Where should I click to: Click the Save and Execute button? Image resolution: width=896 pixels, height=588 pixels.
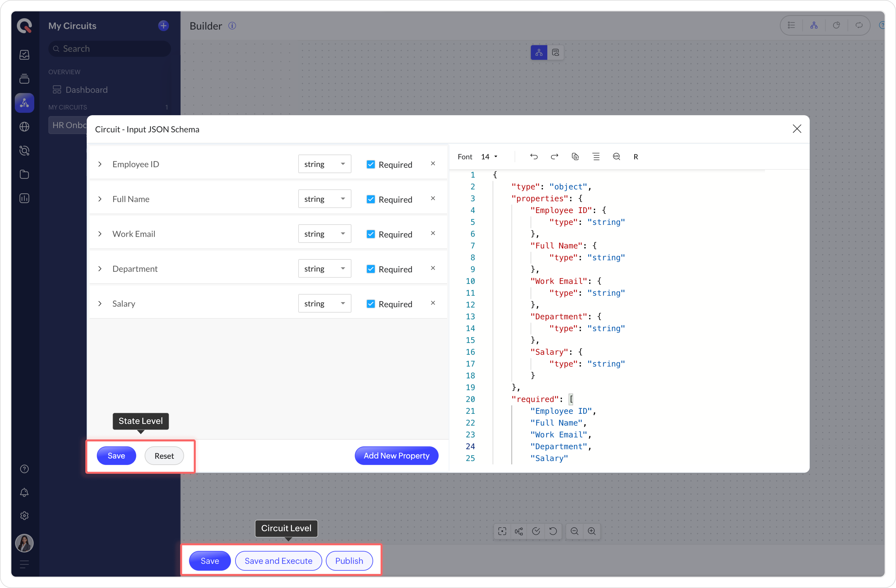tap(278, 561)
